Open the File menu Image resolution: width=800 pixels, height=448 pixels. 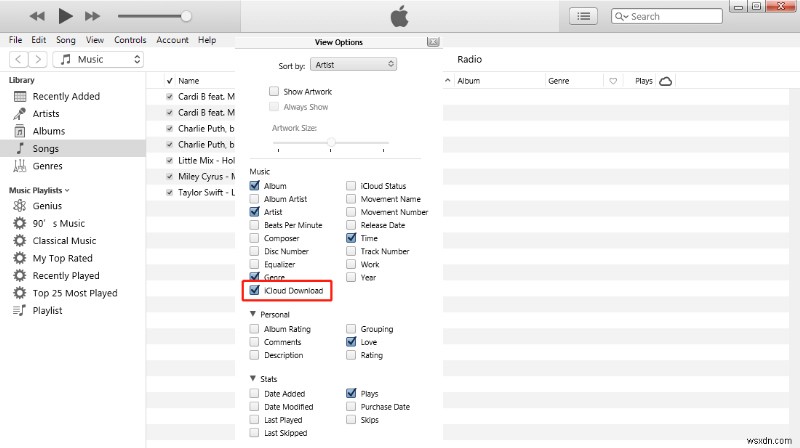click(15, 40)
